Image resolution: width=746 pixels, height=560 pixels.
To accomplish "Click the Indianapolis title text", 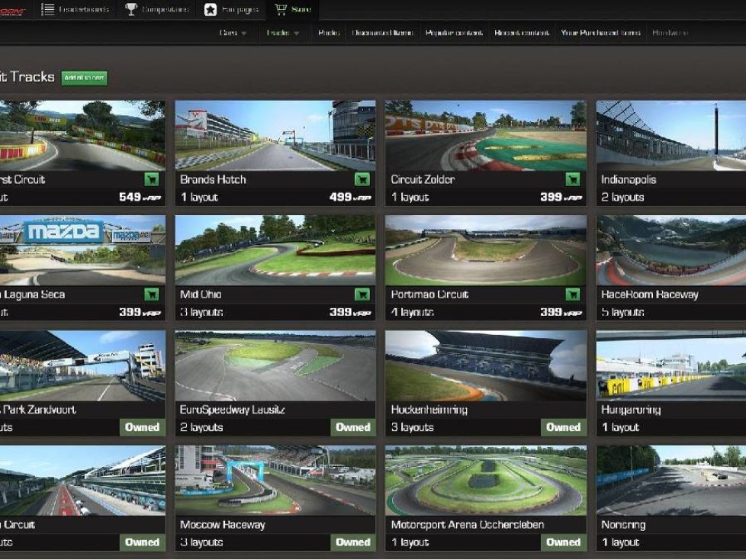I will 629,179.
